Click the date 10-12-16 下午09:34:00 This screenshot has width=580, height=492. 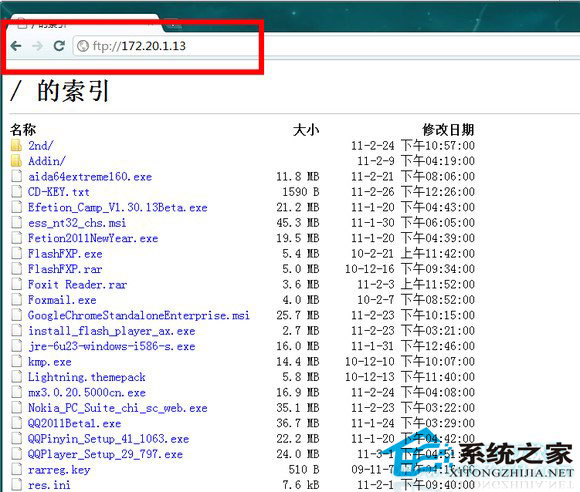(x=410, y=269)
